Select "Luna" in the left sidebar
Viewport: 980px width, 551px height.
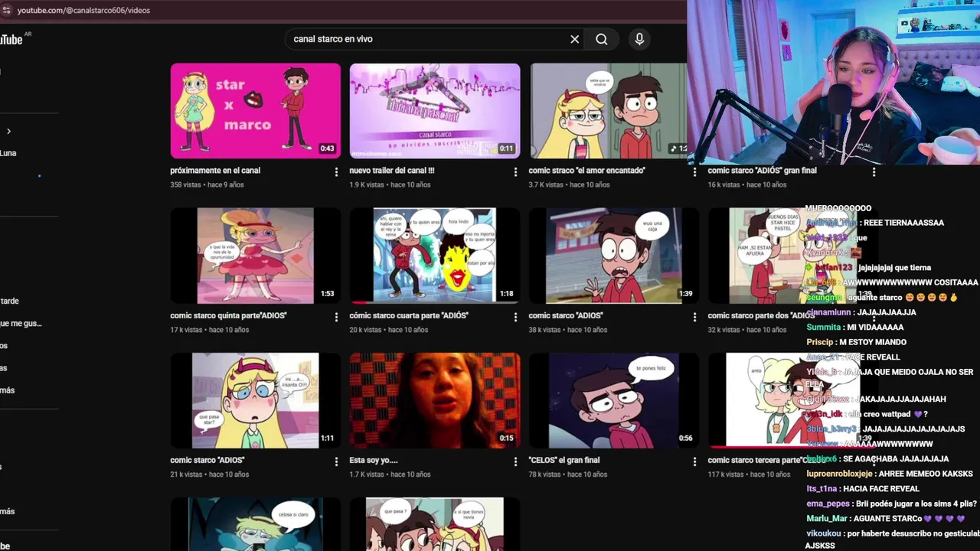(8, 153)
